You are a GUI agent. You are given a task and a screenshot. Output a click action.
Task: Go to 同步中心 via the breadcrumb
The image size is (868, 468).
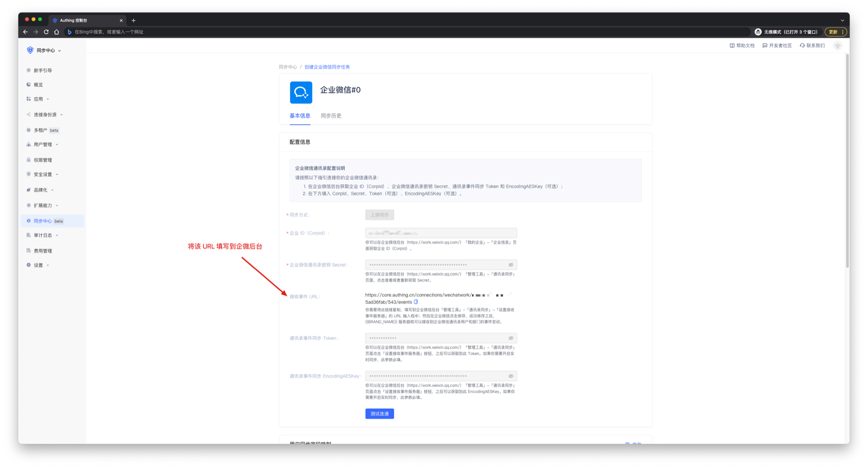pos(288,67)
